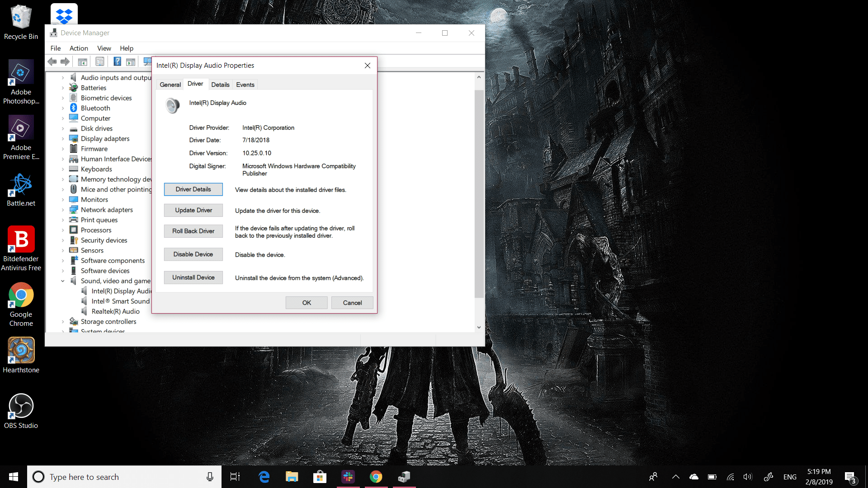The width and height of the screenshot is (868, 488).
Task: Open the Windows Start menu
Action: (14, 477)
